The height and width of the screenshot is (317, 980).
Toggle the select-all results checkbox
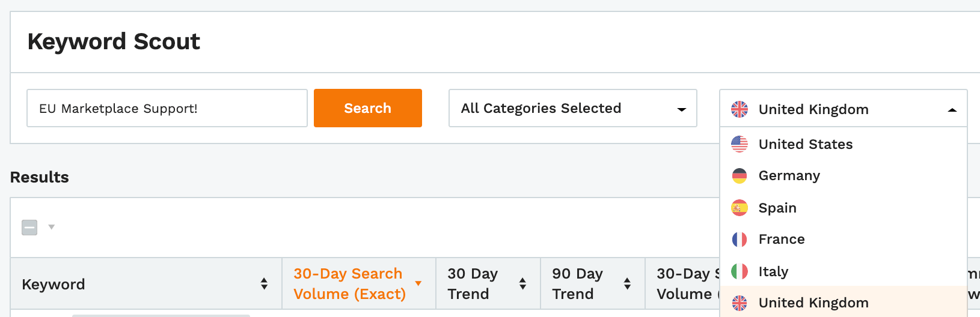coord(29,228)
